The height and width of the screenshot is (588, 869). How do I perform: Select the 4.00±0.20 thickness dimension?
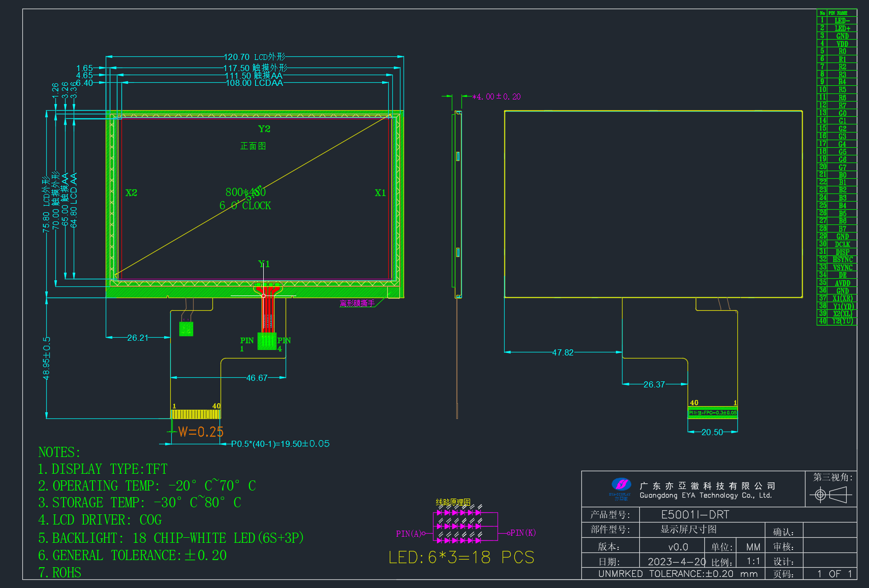(x=496, y=96)
